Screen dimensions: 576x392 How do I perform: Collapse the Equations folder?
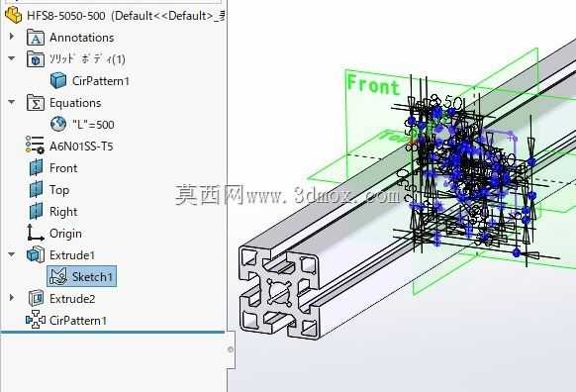pos(12,102)
